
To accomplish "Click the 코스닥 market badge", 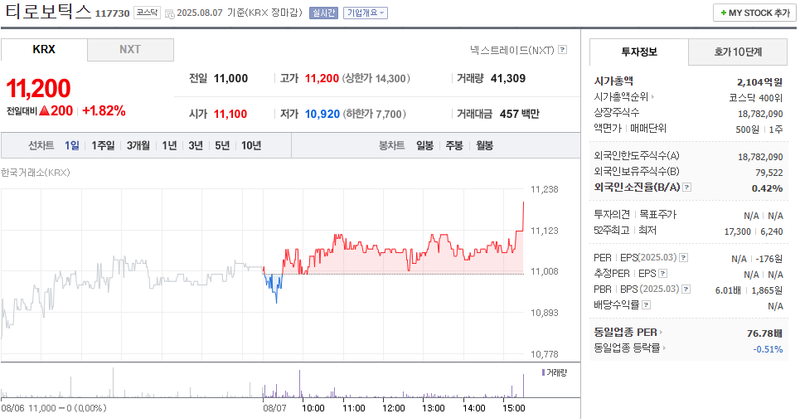I will pyautogui.click(x=147, y=13).
